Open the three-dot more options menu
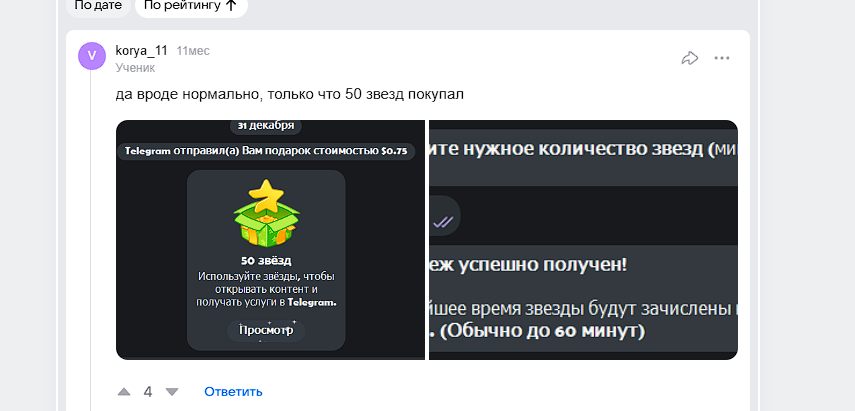Screen dimensions: 855x411 pos(722,58)
